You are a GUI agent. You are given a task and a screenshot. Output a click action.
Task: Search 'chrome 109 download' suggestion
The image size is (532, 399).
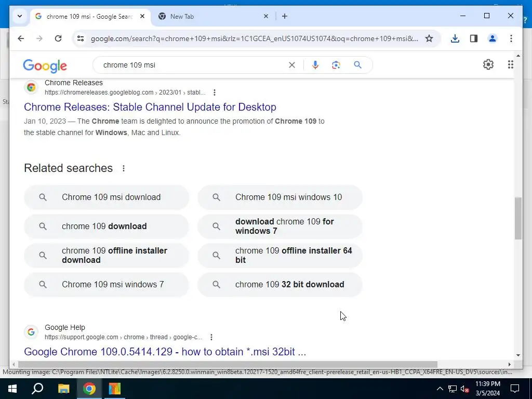click(x=107, y=227)
